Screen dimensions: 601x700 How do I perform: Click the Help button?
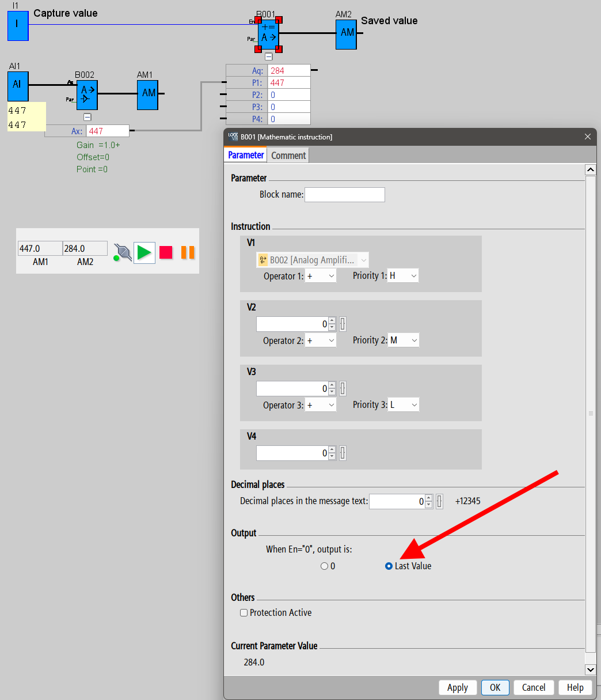pos(575,687)
